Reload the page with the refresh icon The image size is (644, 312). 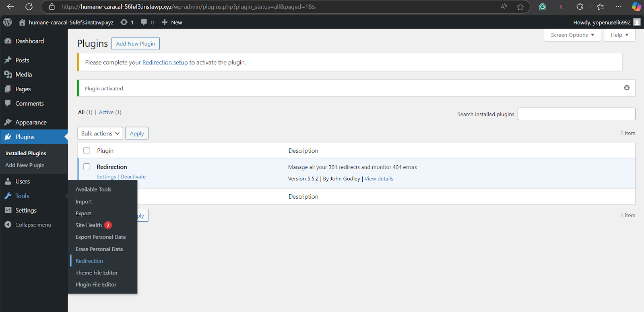pos(29,7)
